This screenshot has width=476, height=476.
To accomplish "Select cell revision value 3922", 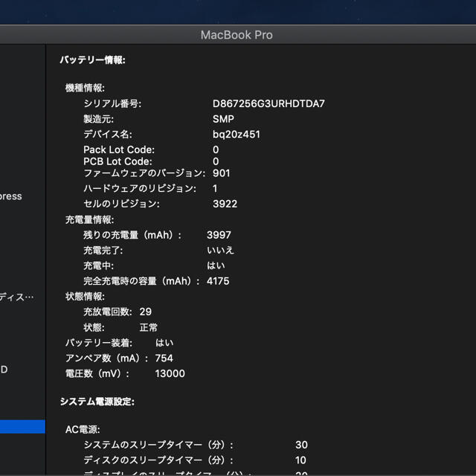I will (225, 204).
